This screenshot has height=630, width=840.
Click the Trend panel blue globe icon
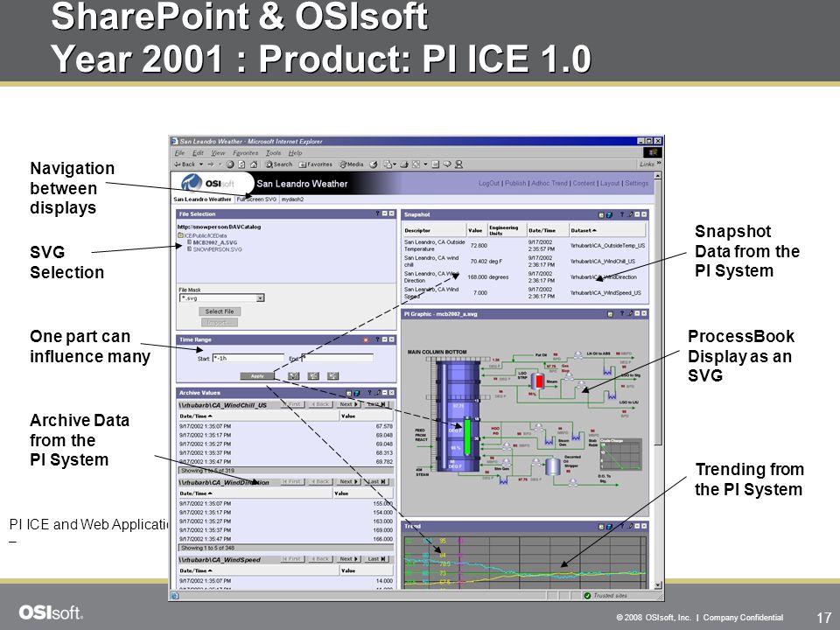[x=609, y=527]
